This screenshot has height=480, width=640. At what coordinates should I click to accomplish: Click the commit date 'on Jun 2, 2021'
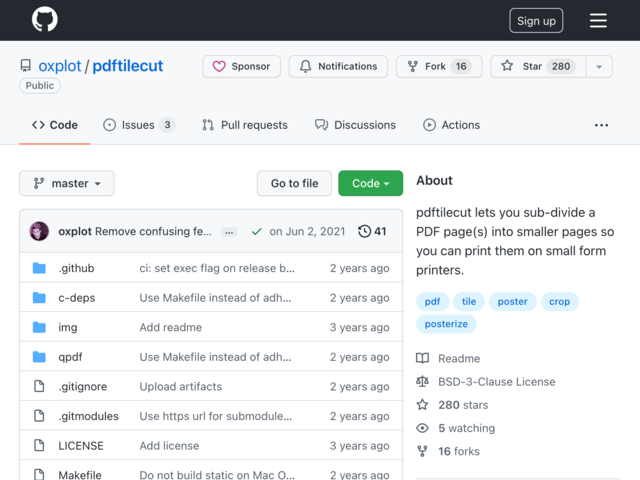click(307, 231)
